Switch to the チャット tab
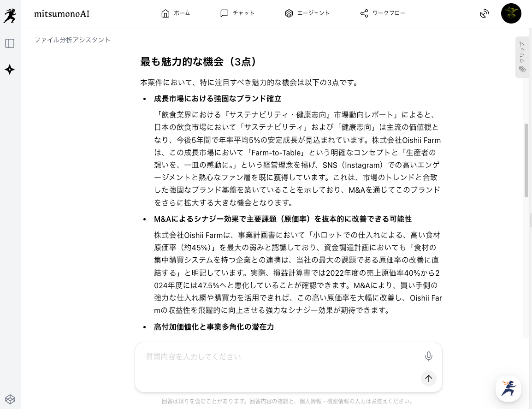Image resolution: width=532 pixels, height=409 pixels. (237, 13)
